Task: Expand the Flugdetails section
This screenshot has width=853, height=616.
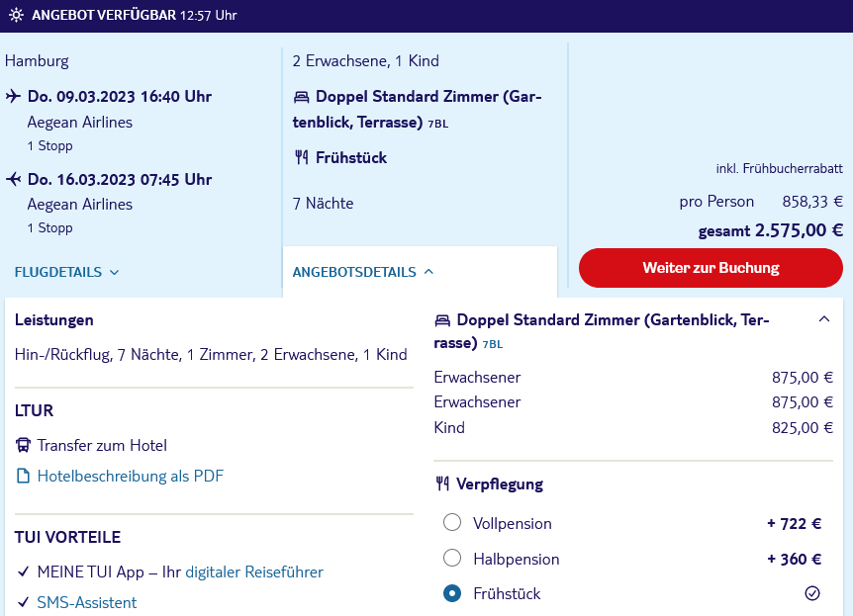Action: pyautogui.click(x=66, y=272)
